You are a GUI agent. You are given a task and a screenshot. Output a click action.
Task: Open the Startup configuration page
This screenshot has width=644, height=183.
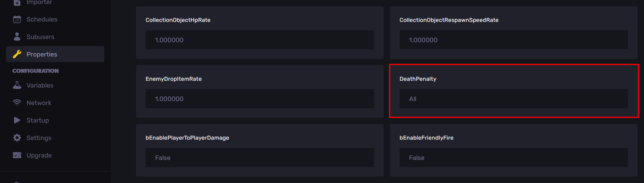[38, 120]
